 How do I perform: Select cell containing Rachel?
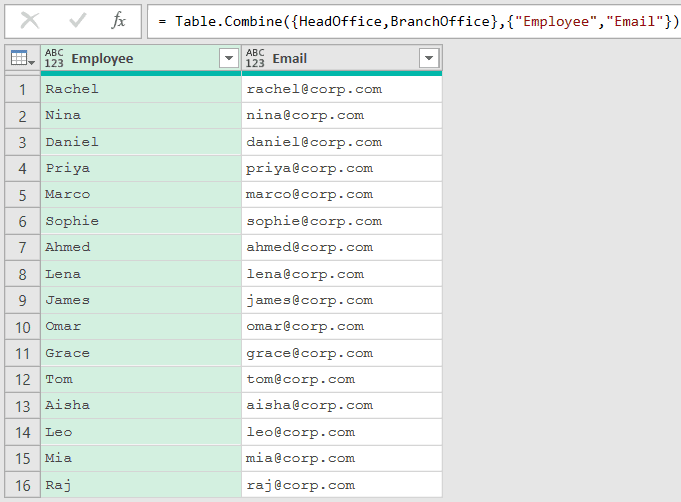tap(141, 89)
